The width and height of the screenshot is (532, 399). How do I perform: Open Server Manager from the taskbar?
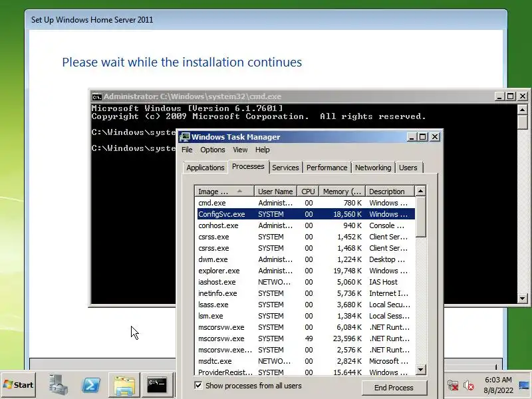(58, 385)
